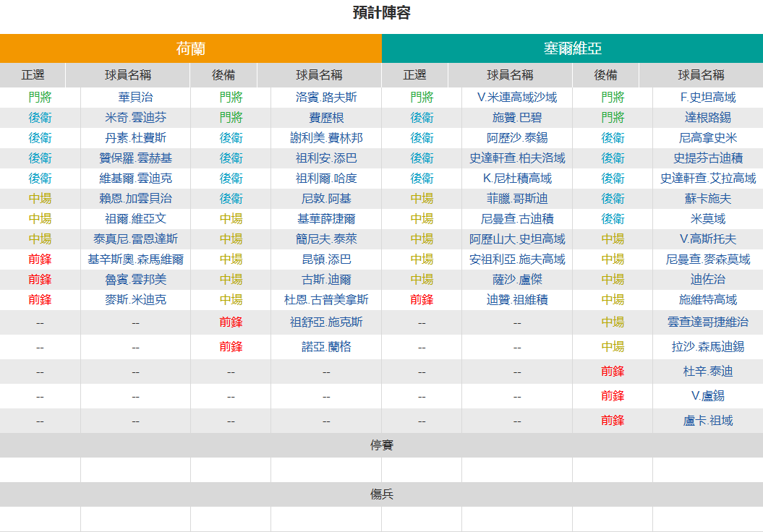This screenshot has height=532, width=763.
Task: Click the 傷兵 section header
Action: [382, 494]
